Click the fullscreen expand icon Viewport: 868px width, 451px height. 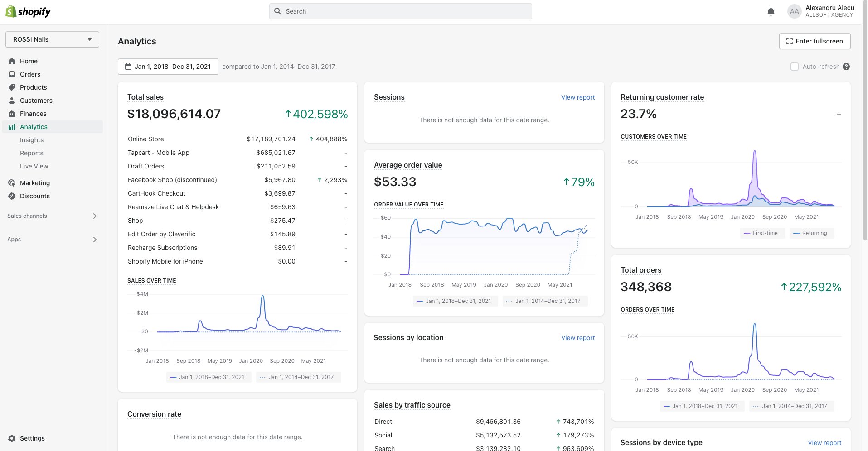tap(790, 41)
